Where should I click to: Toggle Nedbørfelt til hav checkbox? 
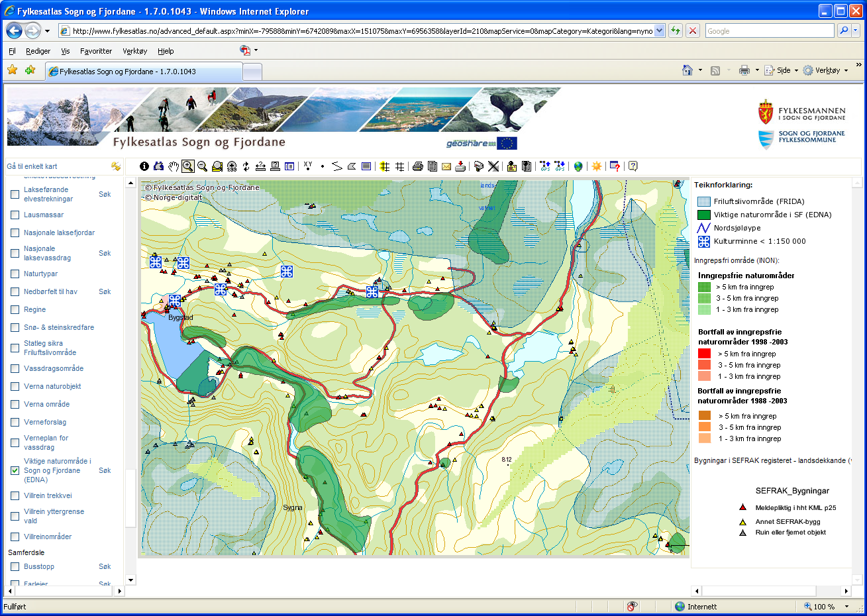click(15, 291)
